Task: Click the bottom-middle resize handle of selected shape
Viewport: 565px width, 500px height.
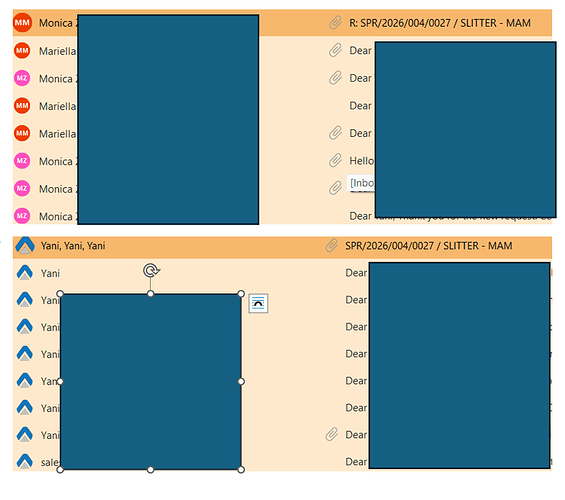Action: pos(151,469)
